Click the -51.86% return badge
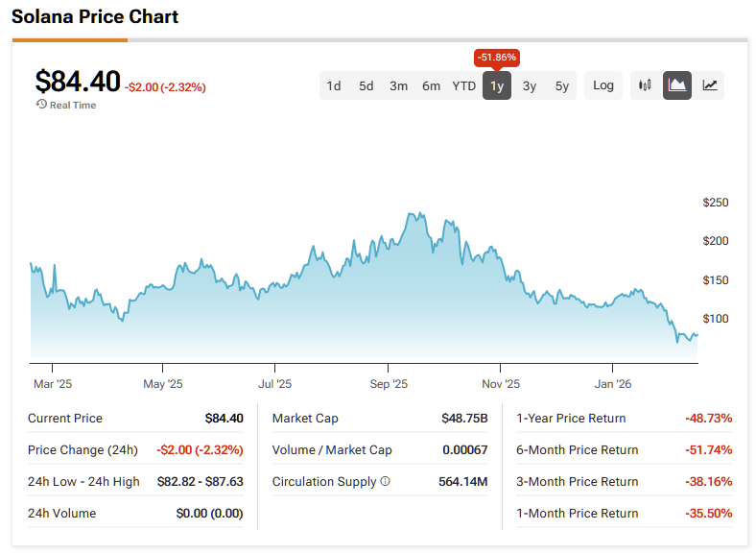756x554 pixels. [x=497, y=58]
